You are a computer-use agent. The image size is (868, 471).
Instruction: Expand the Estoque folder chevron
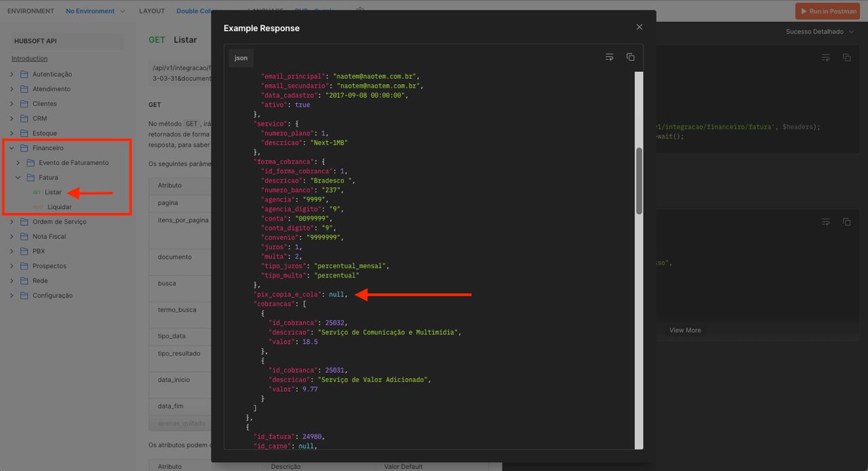(12, 133)
